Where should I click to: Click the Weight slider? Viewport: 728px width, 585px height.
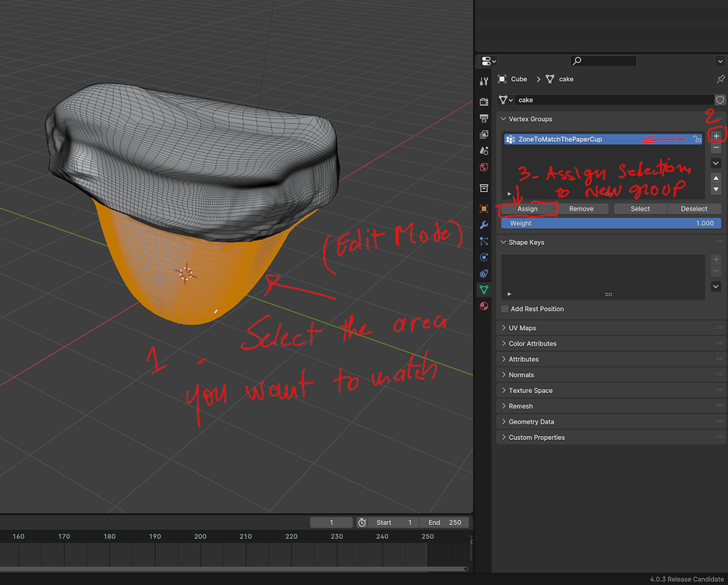[611, 224]
